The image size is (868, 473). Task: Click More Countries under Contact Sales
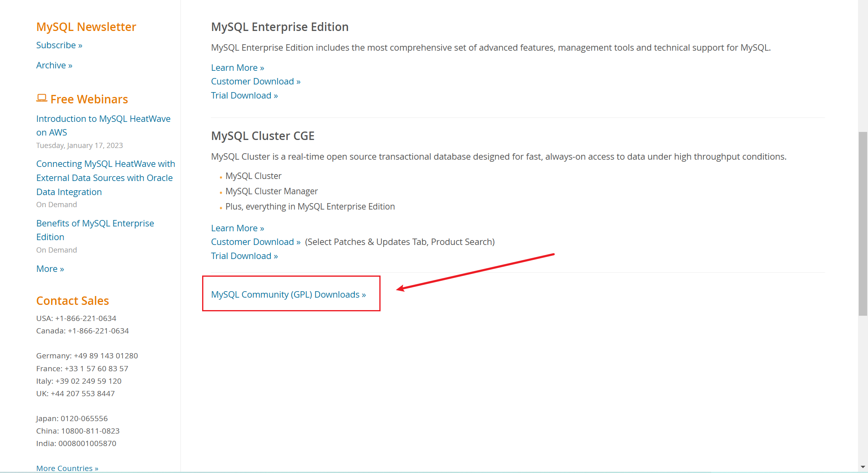tap(64, 468)
